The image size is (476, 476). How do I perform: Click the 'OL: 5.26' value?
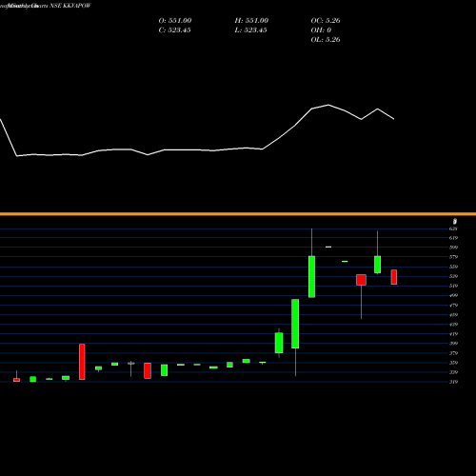tap(326, 40)
